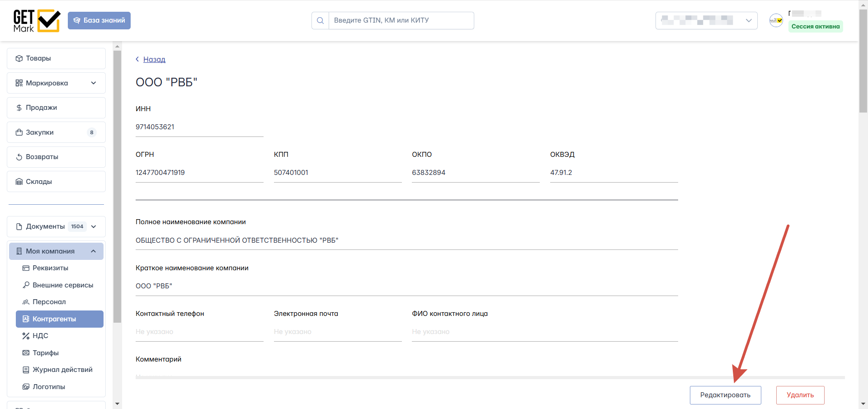868x409 pixels.
Task: Expand the Маркировка menu chevron
Action: coord(94,83)
